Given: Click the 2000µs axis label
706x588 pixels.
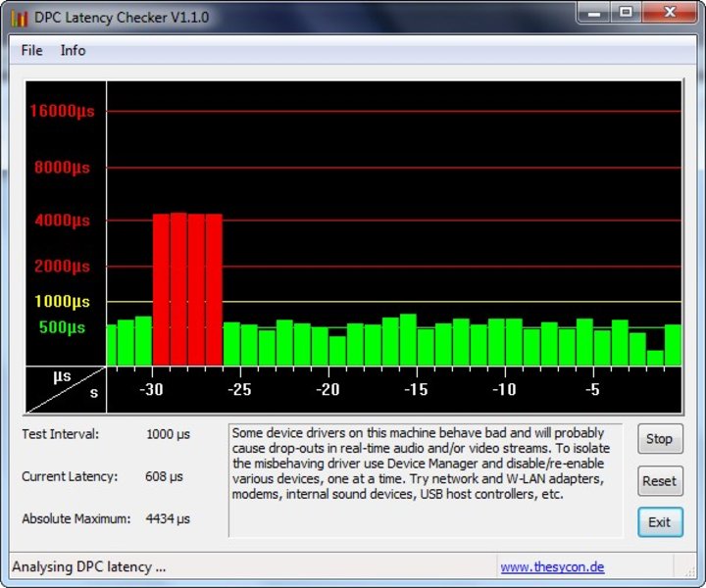Looking at the screenshot, I should (62, 266).
